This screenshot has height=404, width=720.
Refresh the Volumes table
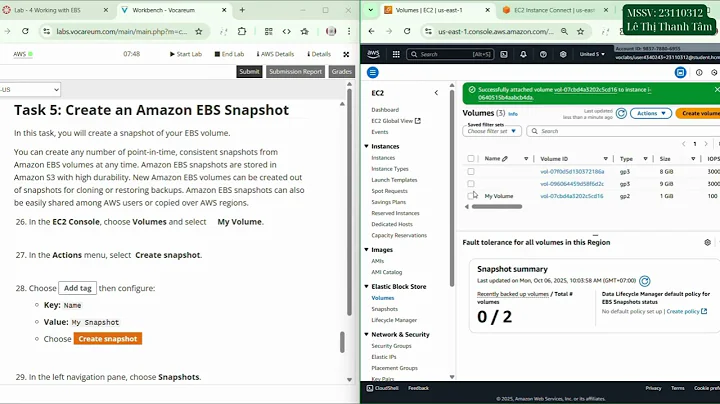[x=621, y=113]
